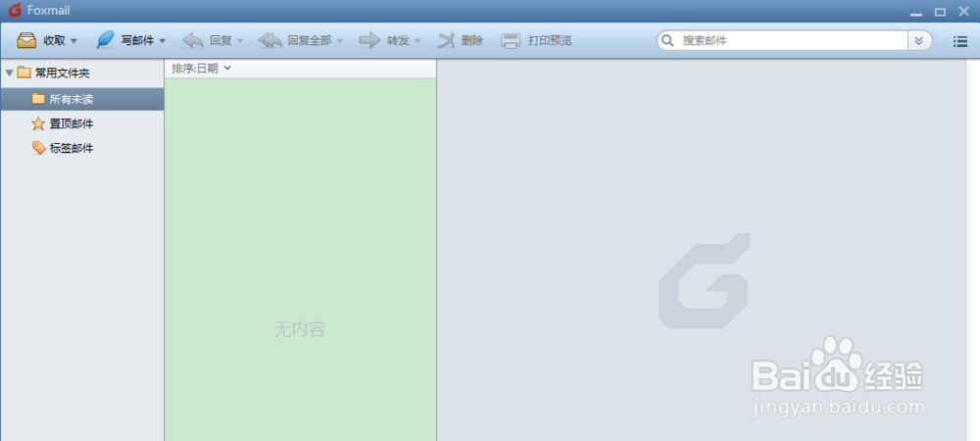Click the Forward (转发) arrow icon
The image size is (980, 441).
point(370,40)
